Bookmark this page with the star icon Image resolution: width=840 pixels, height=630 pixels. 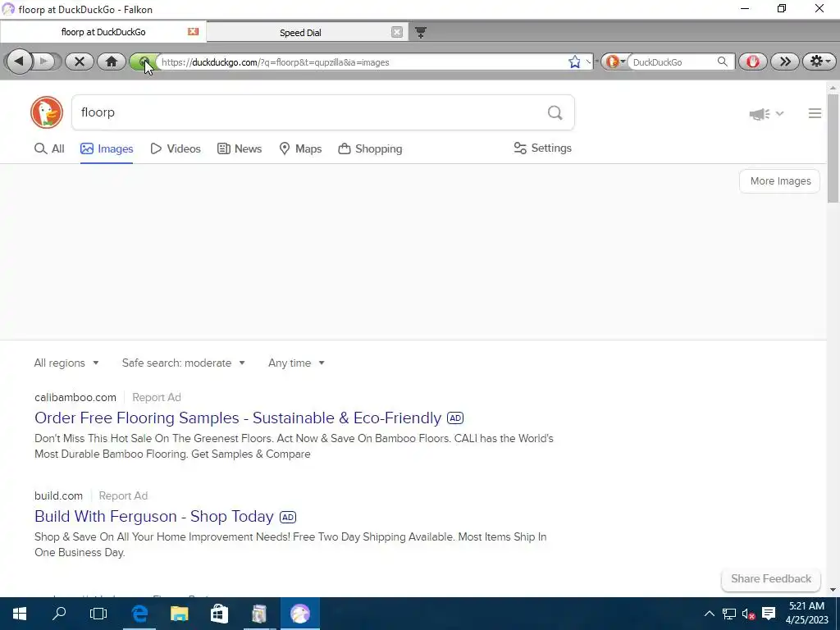(x=575, y=62)
